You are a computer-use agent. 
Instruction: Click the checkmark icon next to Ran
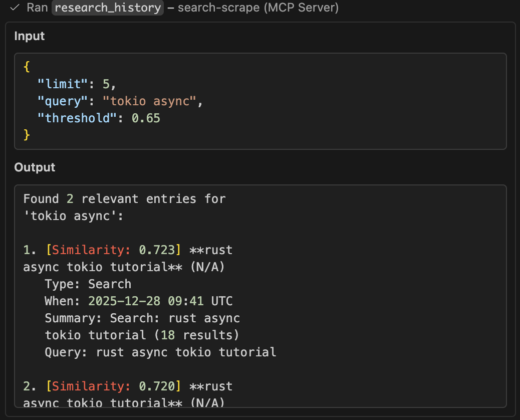[14, 8]
